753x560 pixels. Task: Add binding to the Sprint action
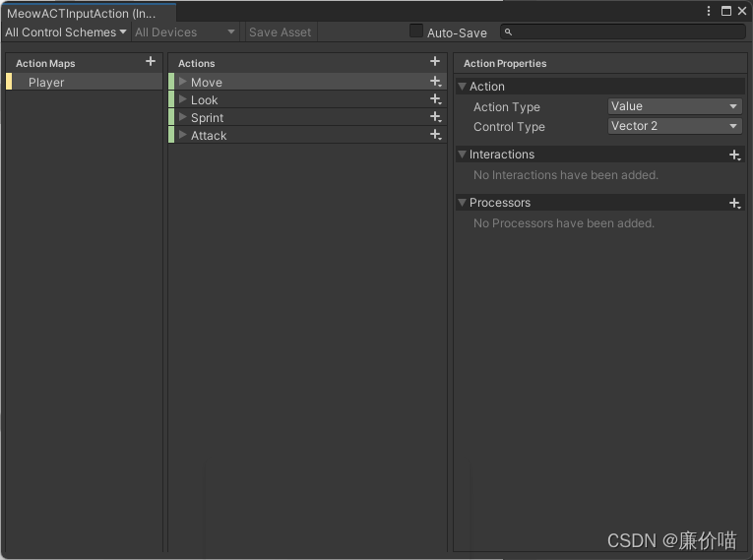436,117
